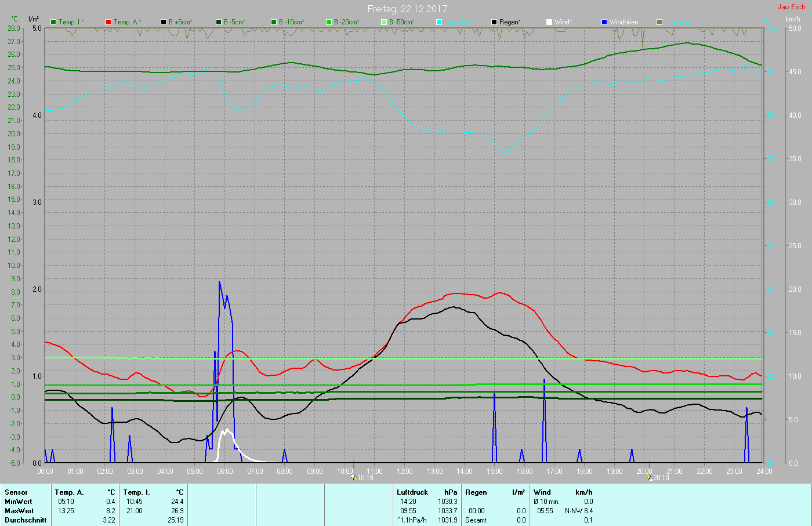The image size is (812, 526).
Task: Click the sunrise marker at 10:19
Action: point(353,477)
